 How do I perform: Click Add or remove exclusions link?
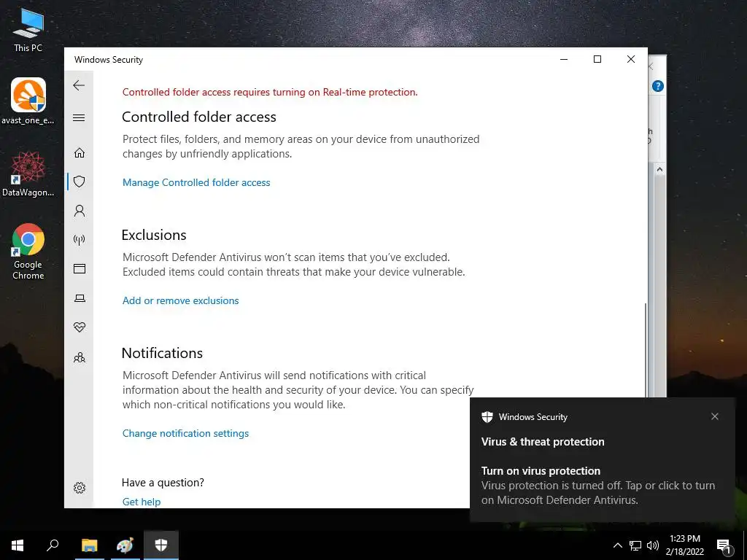[181, 300]
